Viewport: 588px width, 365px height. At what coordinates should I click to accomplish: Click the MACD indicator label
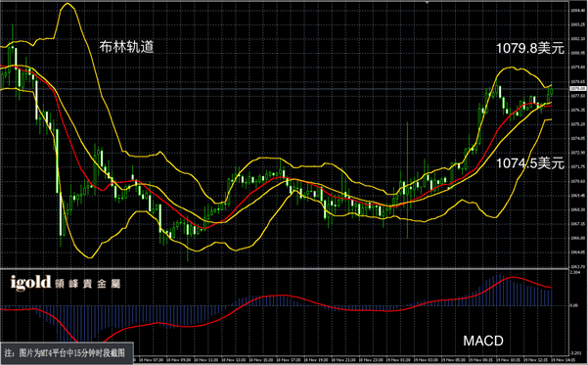pyautogui.click(x=483, y=341)
